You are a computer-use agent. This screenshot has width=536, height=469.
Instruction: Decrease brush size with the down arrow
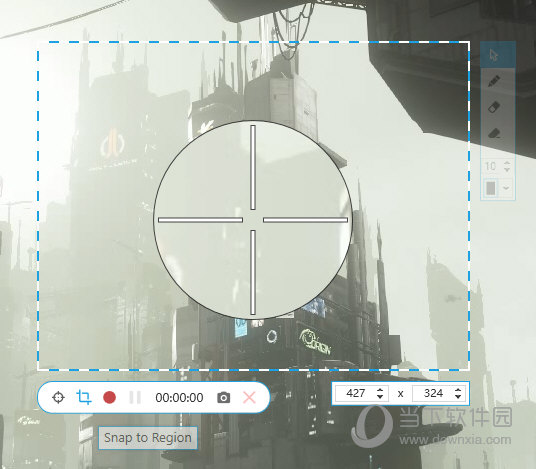(x=507, y=170)
